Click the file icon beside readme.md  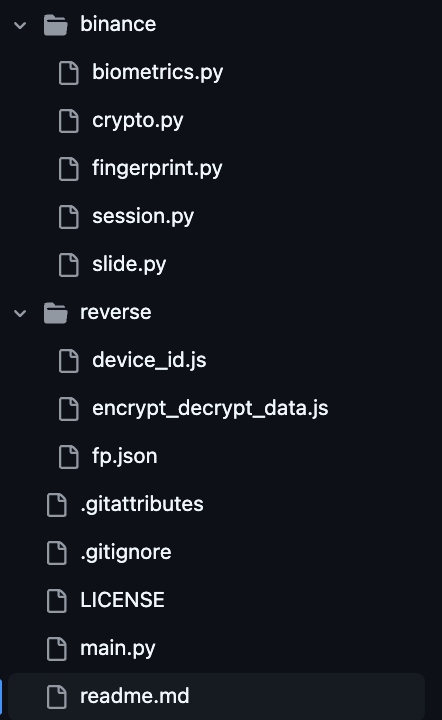click(x=57, y=697)
